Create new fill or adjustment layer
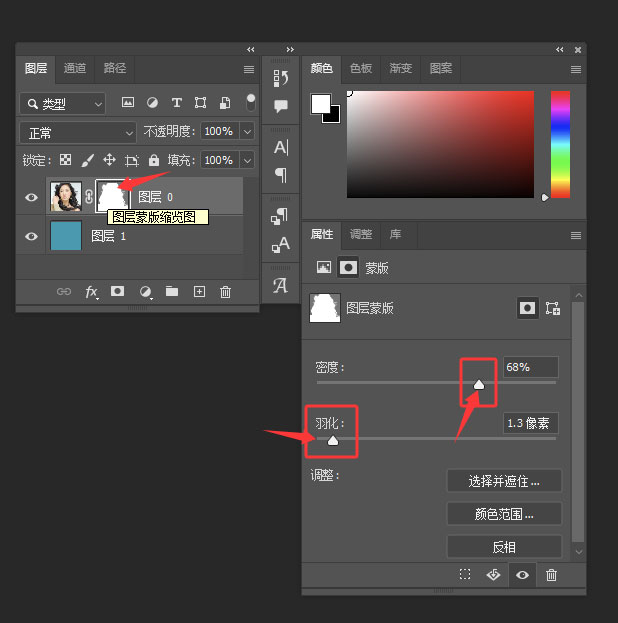The height and width of the screenshot is (623, 618). pos(145,292)
